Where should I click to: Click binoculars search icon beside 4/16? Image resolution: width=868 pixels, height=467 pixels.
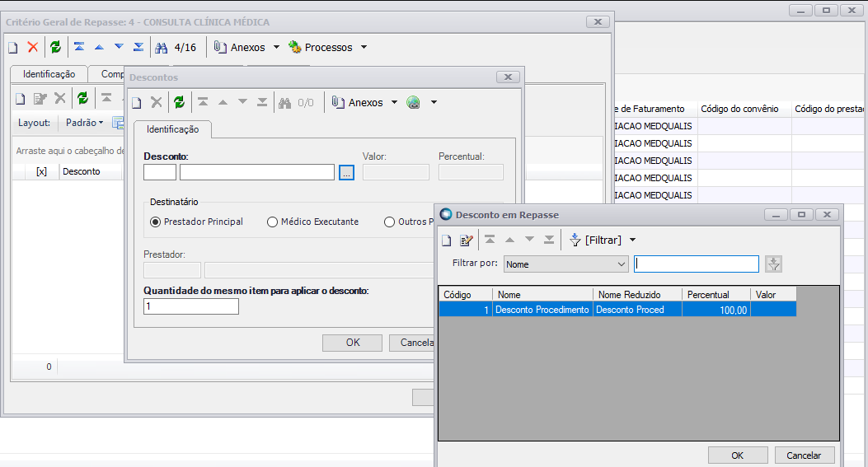(x=161, y=48)
